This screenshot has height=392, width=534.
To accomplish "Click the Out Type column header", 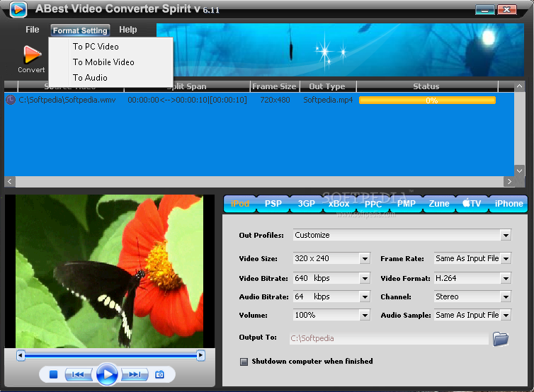I will 327,86.
